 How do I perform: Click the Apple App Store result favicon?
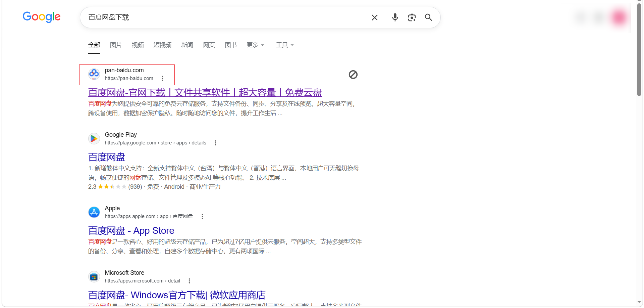94,212
